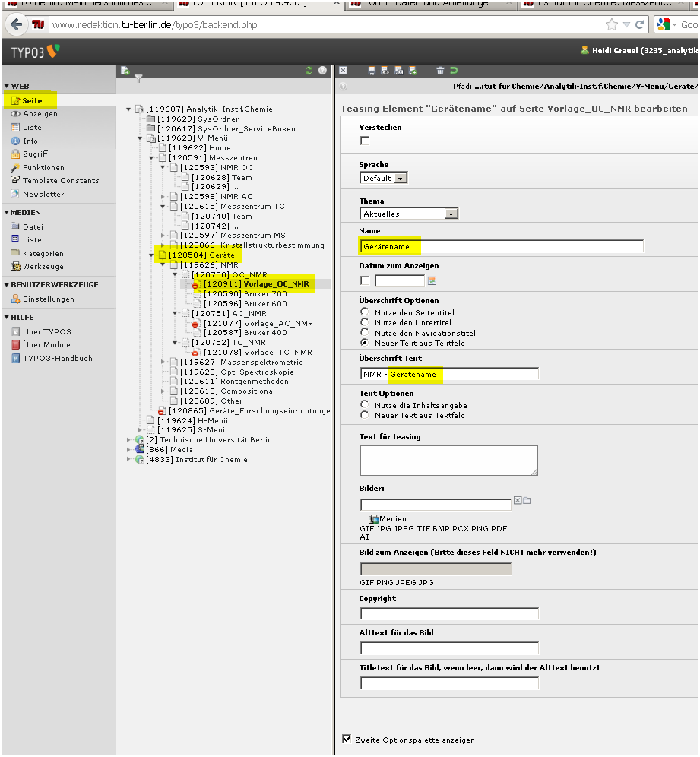
Task: Collapse the HILFE module section
Action: [x=7, y=317]
